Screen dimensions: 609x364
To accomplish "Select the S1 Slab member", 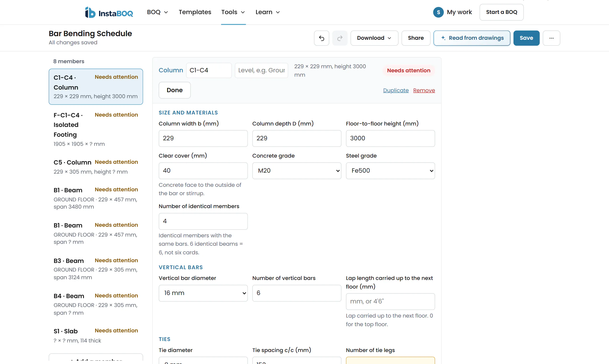I will (96, 336).
